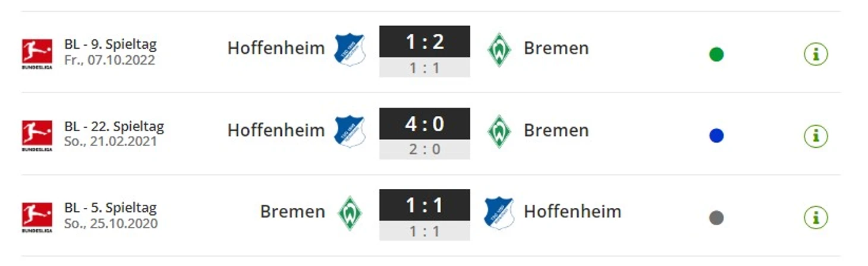
Task: Open the 4 : 0 score box
Action: tap(424, 123)
